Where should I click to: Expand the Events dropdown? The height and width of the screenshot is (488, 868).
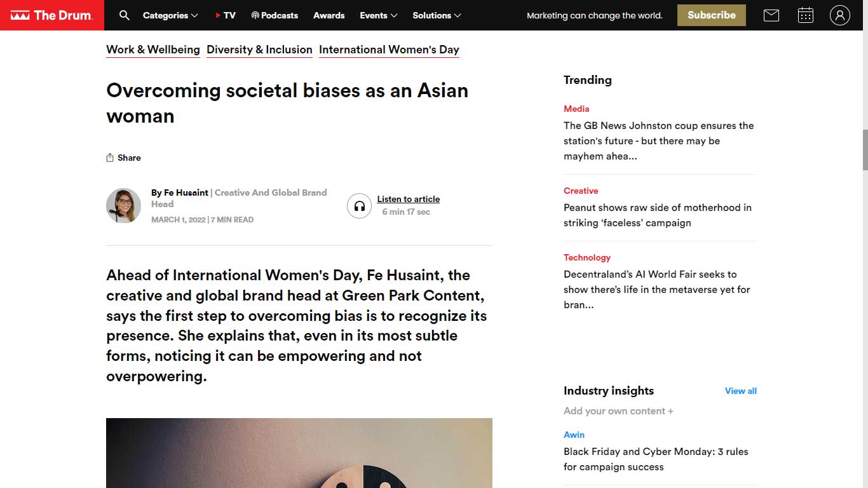pyautogui.click(x=379, y=15)
